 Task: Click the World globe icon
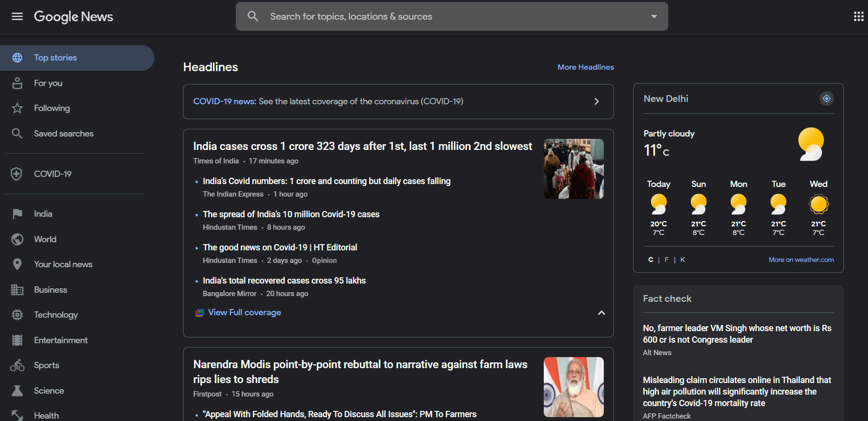point(17,239)
